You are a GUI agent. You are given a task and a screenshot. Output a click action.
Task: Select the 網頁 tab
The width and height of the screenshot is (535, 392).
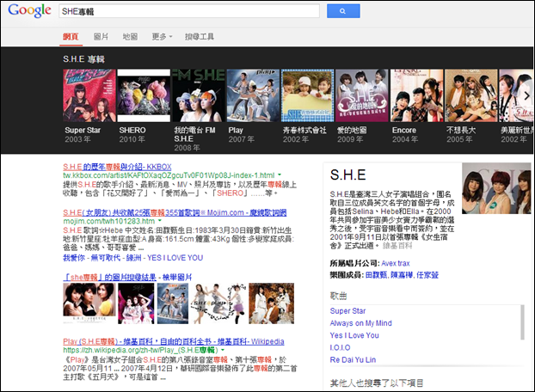tap(71, 36)
